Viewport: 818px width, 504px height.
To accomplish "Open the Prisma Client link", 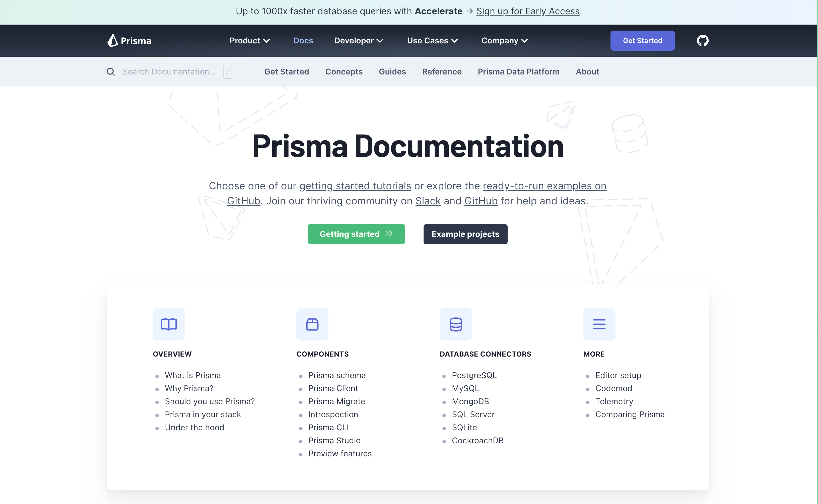I will coord(333,388).
